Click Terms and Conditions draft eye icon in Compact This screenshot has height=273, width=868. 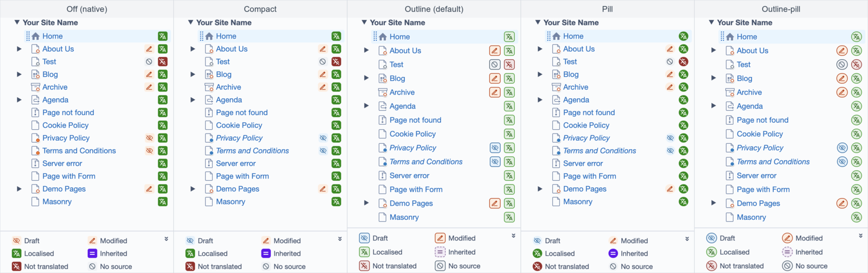click(x=323, y=151)
